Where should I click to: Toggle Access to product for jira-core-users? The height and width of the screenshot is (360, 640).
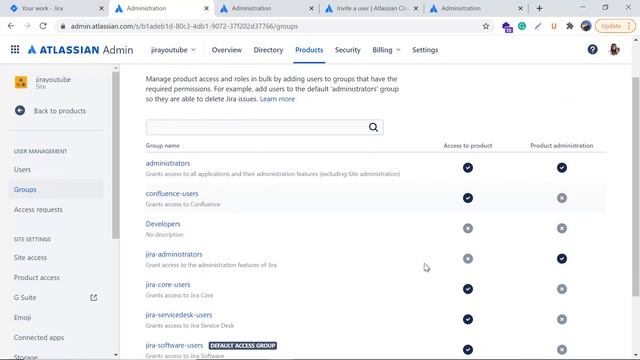[468, 289]
